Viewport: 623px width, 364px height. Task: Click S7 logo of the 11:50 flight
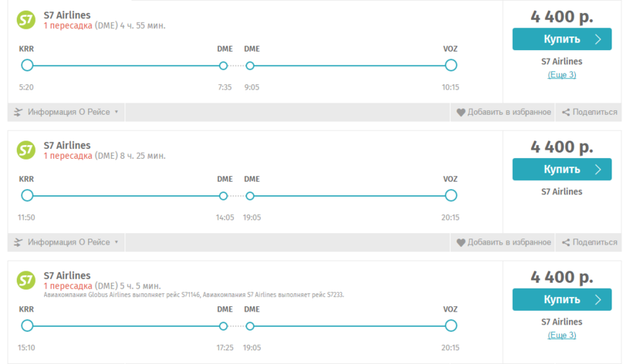27,150
